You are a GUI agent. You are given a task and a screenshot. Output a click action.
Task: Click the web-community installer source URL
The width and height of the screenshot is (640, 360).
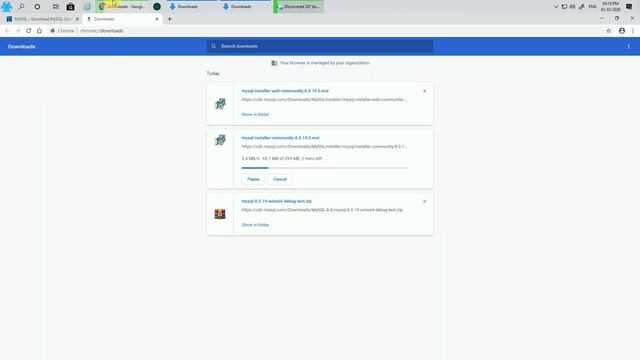(324, 99)
